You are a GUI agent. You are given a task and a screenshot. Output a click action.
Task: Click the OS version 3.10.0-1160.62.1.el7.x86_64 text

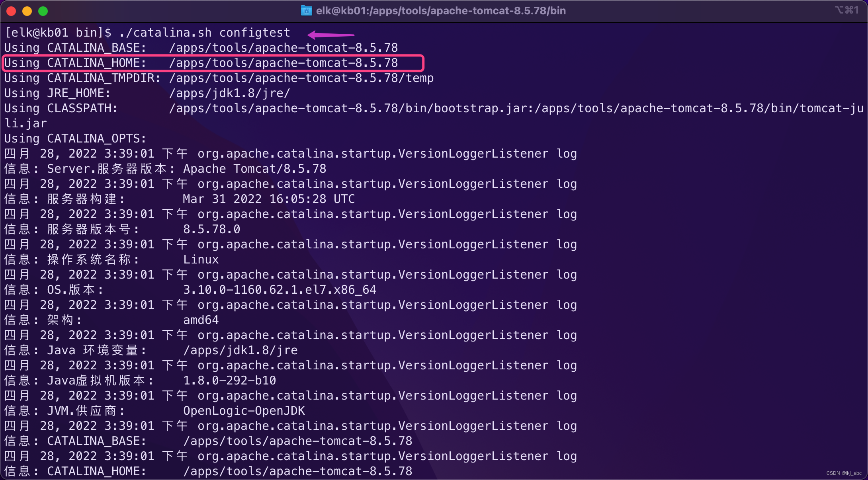pos(280,290)
